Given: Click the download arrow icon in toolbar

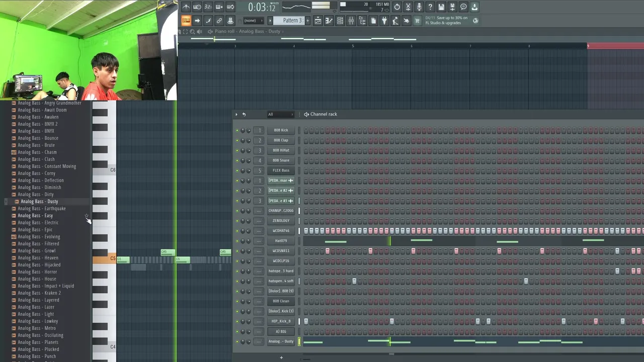Looking at the screenshot, I should [474, 7].
